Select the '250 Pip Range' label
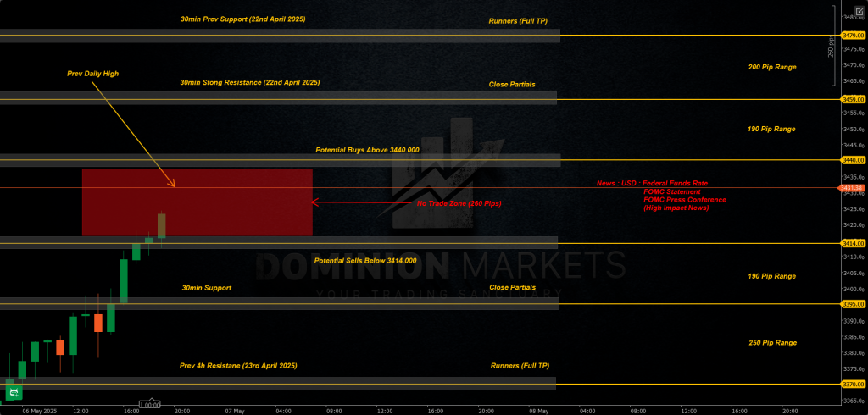Image resolution: width=868 pixels, height=415 pixels. click(x=773, y=342)
